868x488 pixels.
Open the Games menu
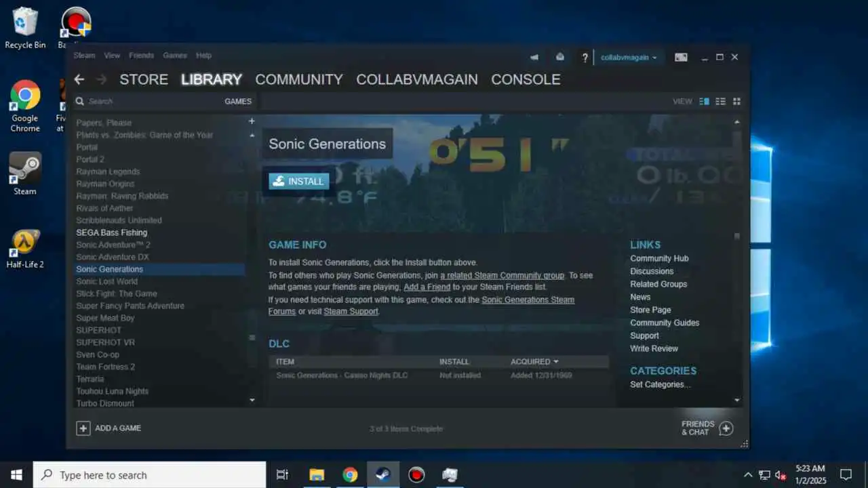(x=175, y=56)
